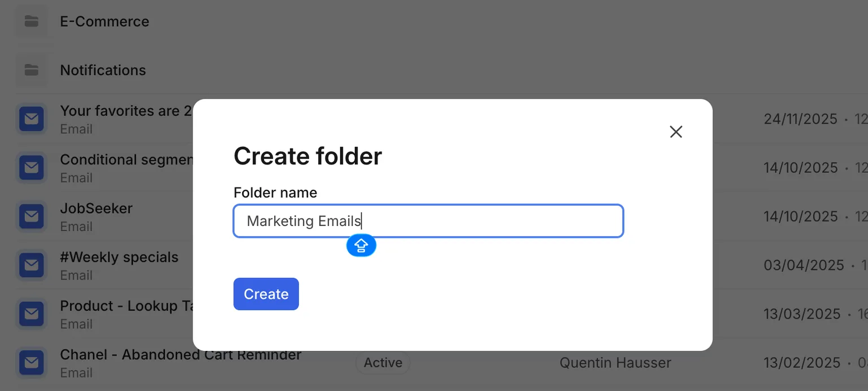Viewport: 868px width, 391px height.
Task: Click the Folder name input field
Action: click(428, 221)
